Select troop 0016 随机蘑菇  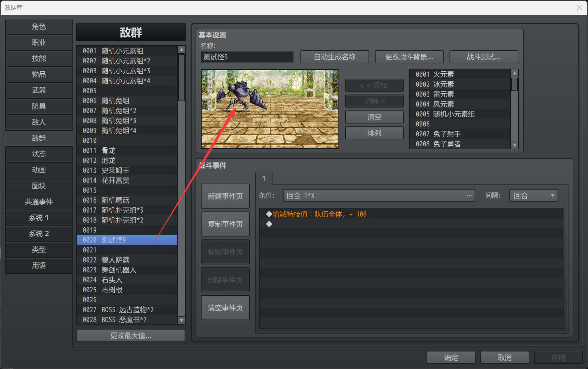[127, 200]
